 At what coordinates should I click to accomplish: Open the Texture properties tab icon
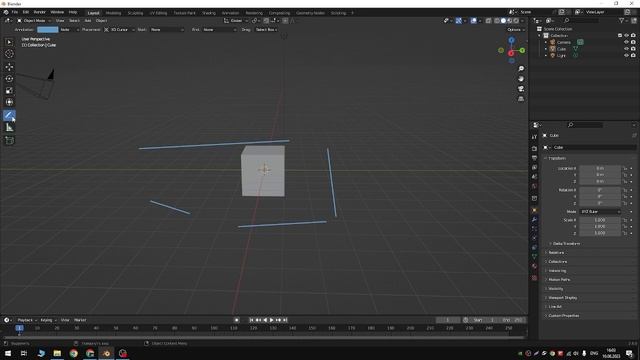[x=534, y=278]
